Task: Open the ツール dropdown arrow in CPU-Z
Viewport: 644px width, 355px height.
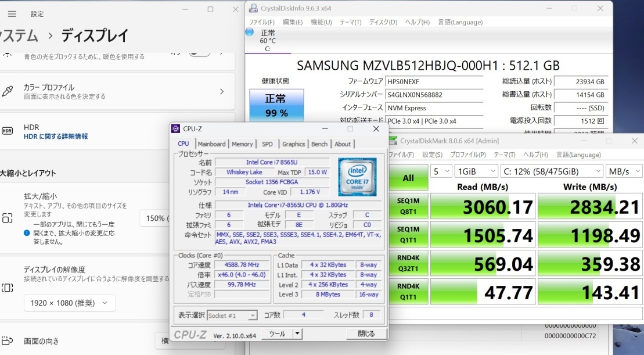Action: (297, 334)
